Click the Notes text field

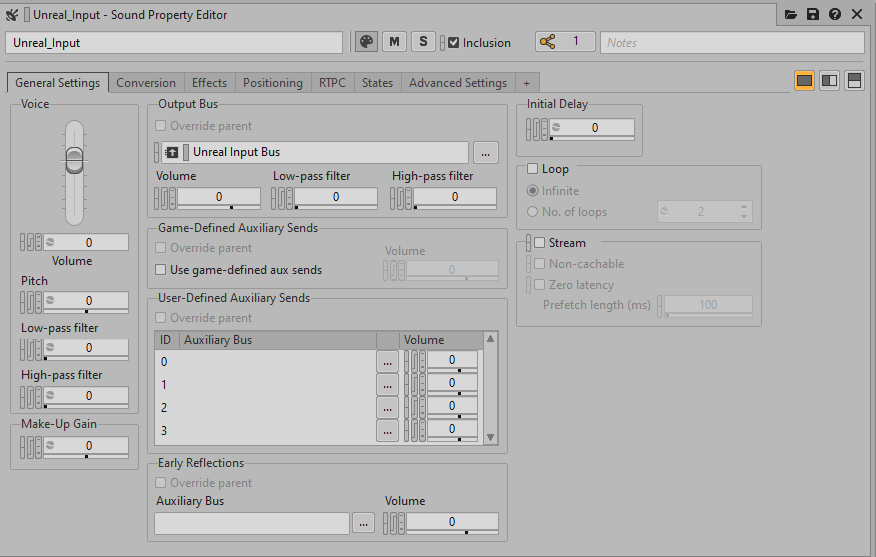pos(733,43)
